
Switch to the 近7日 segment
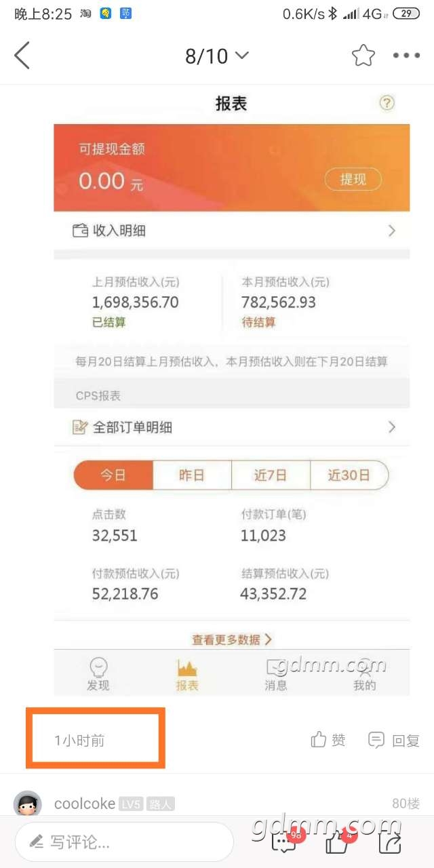click(271, 475)
